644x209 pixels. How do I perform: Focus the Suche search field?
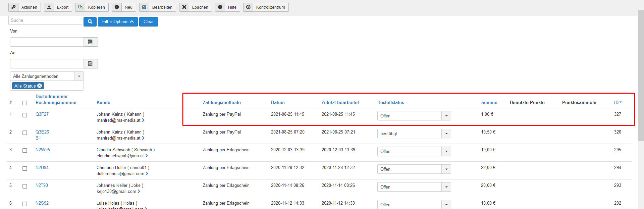(x=45, y=20)
